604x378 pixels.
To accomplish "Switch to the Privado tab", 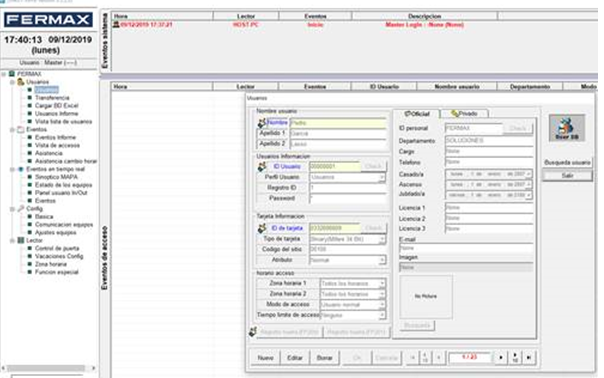I will point(465,114).
